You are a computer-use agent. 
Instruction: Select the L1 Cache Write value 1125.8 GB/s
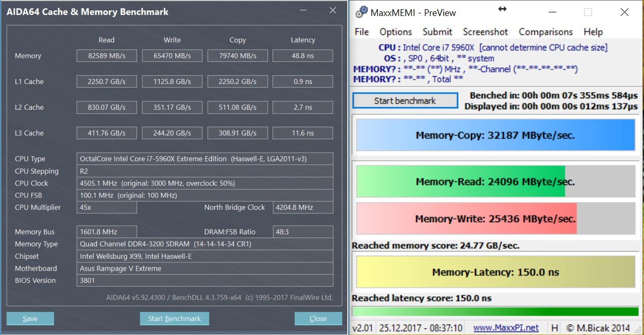pyautogui.click(x=172, y=81)
